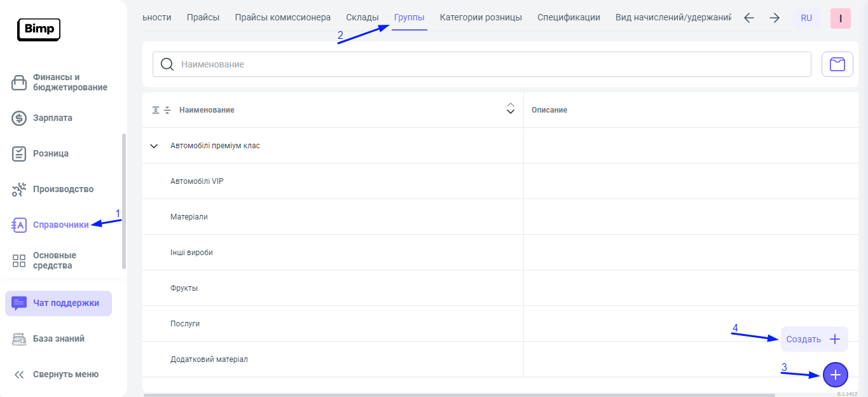Collapse all rows icon in header
This screenshot has height=397, width=868.
coord(167,110)
